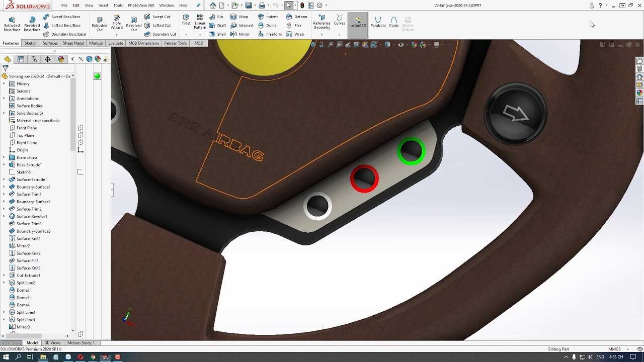Open the Curves dropdown
Viewport: 644px width, 362px height.
(339, 35)
